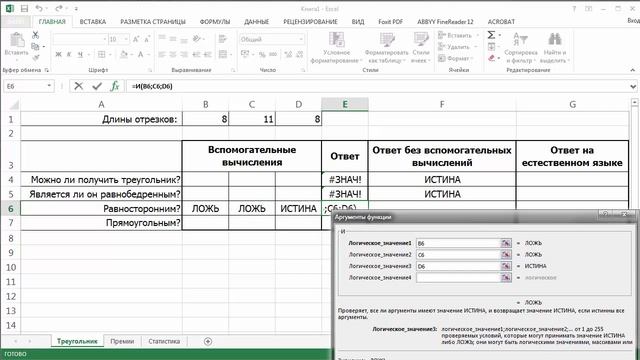Click the range selector icon beside Логическое_значение2
This screenshot has width=640, height=360.
[x=506, y=255]
